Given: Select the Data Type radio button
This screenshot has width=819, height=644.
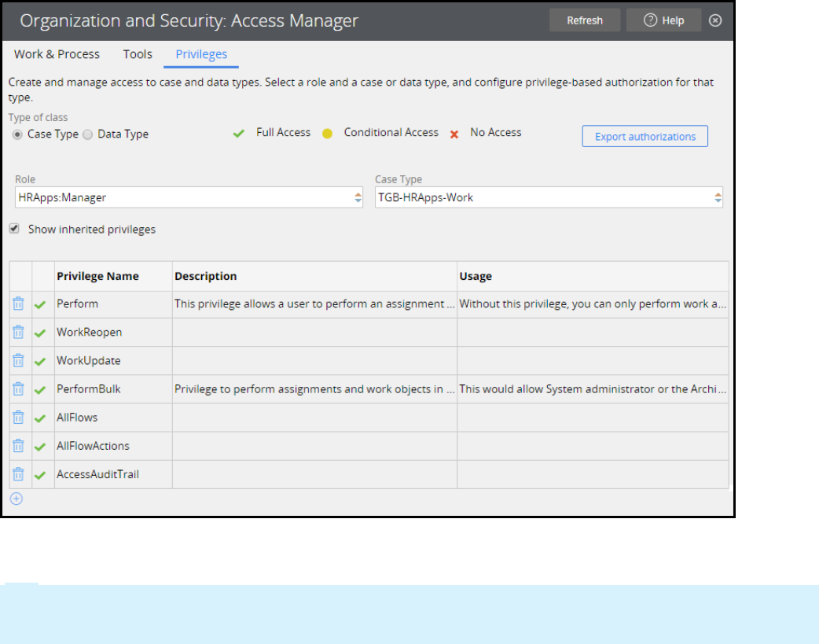Looking at the screenshot, I should click(x=88, y=134).
